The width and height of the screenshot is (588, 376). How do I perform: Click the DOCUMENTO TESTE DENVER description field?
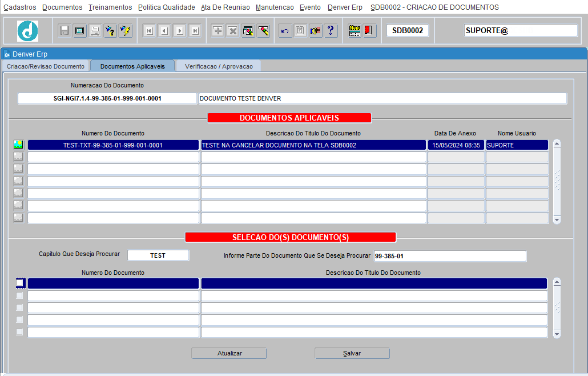(383, 98)
